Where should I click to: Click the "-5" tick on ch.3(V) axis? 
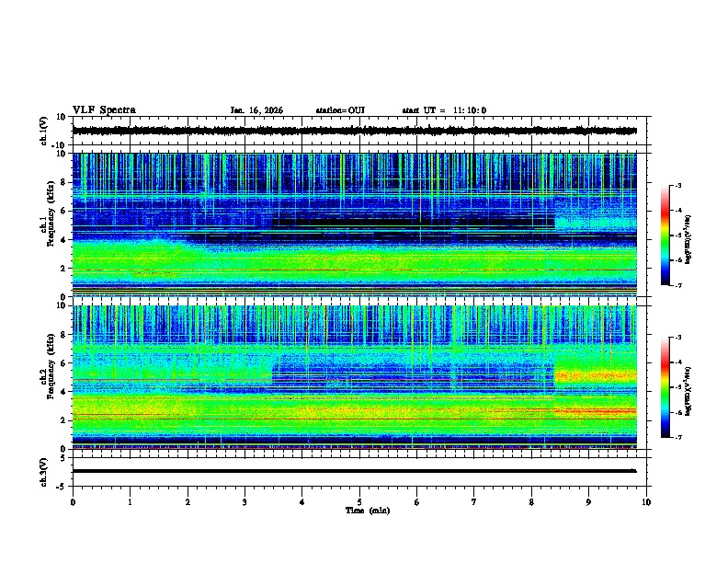click(x=63, y=487)
